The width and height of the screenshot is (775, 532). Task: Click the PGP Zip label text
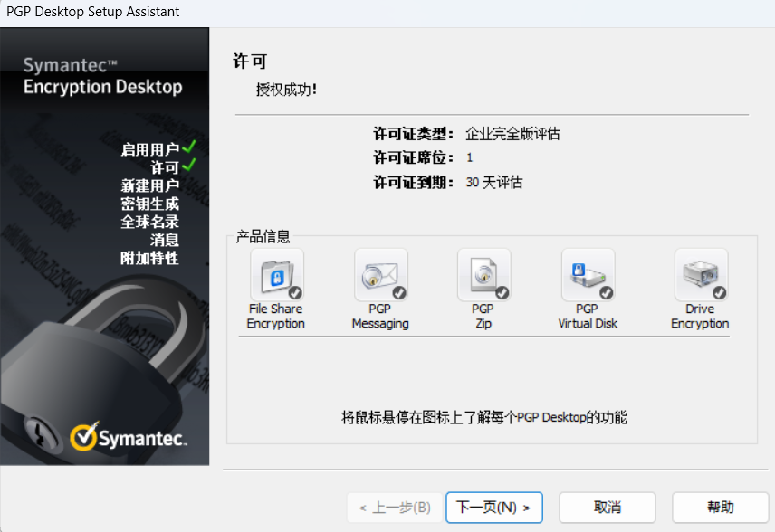(x=483, y=316)
